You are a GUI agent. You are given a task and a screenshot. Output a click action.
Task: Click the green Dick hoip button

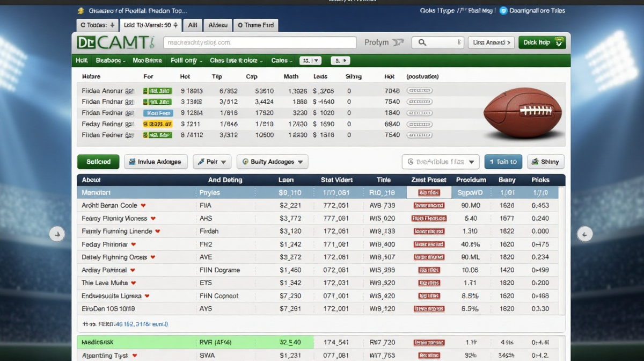(541, 42)
